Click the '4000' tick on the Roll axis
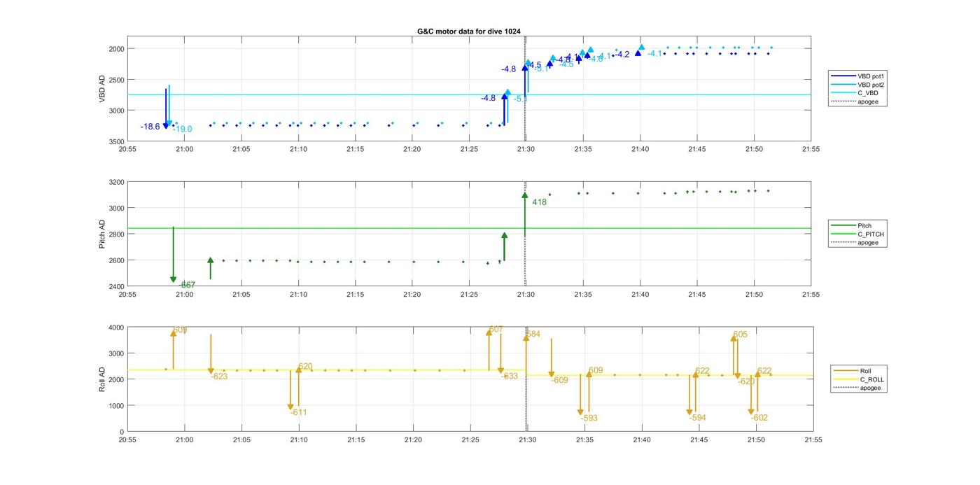This screenshot has height=485, width=980. [116, 328]
